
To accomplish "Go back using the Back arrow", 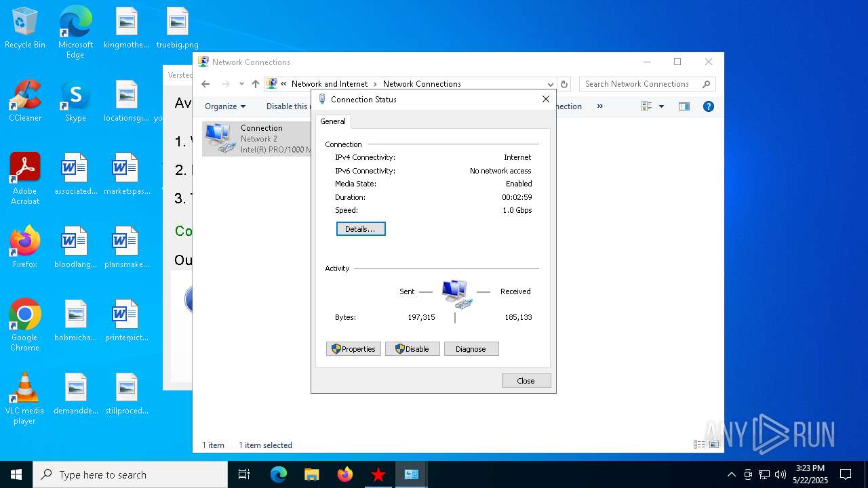I will coord(206,84).
